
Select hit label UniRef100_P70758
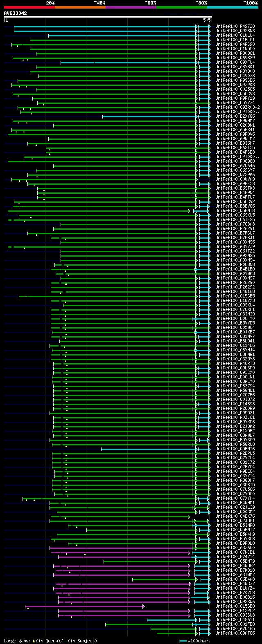(x=235, y=593)
